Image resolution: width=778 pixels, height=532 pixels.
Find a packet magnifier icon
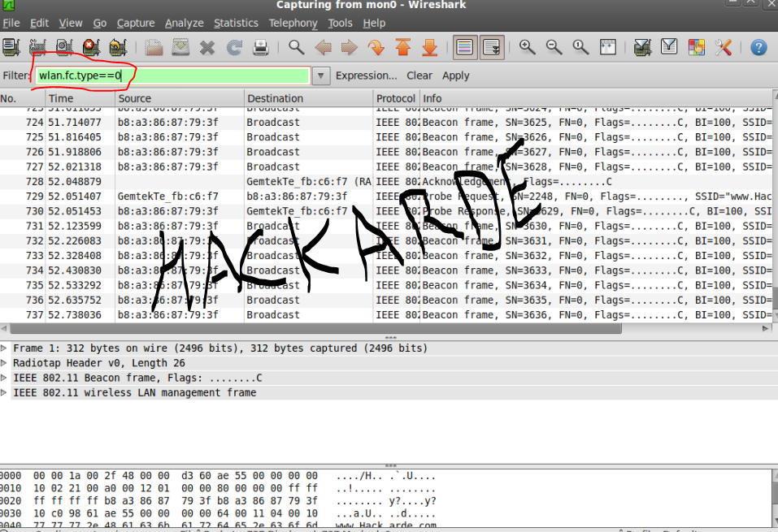[x=297, y=47]
